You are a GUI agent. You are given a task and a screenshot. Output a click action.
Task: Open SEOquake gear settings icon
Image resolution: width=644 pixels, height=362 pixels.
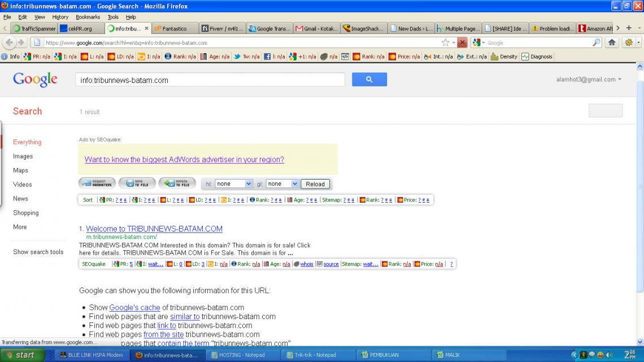(628, 42)
